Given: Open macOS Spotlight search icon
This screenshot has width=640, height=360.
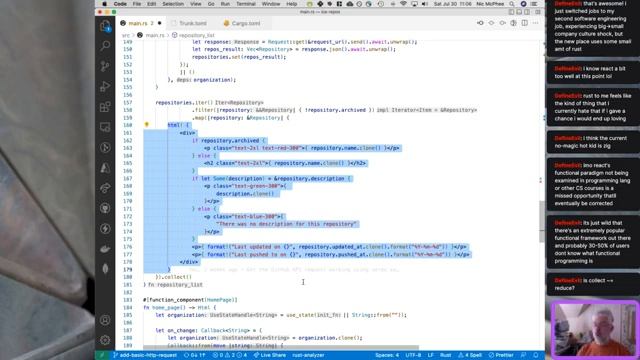Looking at the screenshot, I should [512, 4].
